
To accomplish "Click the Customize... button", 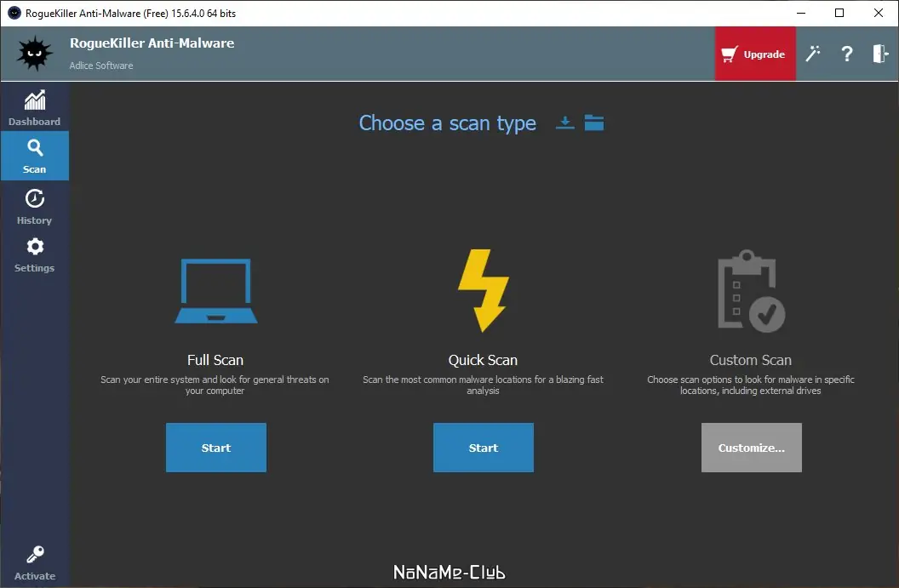I will [x=751, y=448].
